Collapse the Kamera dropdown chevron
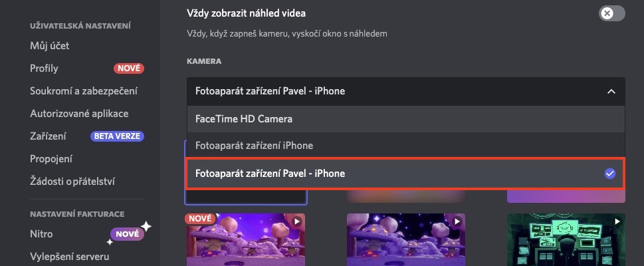Image resolution: width=644 pixels, height=266 pixels. [x=611, y=91]
